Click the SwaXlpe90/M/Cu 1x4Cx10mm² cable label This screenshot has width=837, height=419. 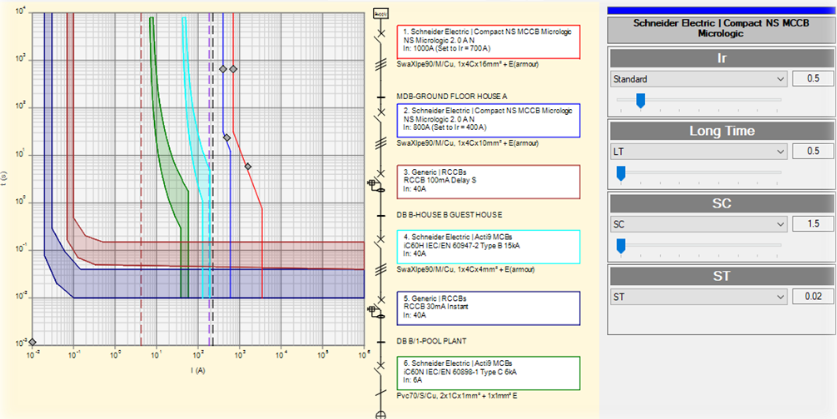468,144
